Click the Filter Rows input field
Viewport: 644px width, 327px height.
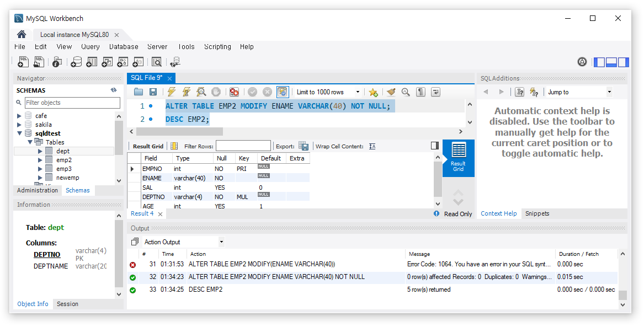[243, 146]
